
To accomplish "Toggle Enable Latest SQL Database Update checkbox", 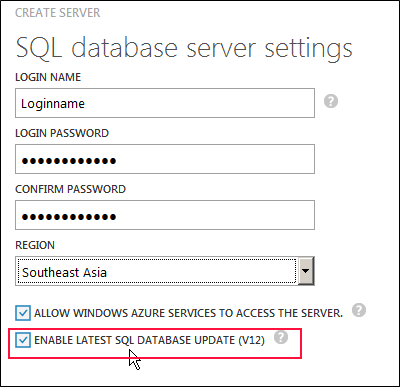I will [23, 340].
